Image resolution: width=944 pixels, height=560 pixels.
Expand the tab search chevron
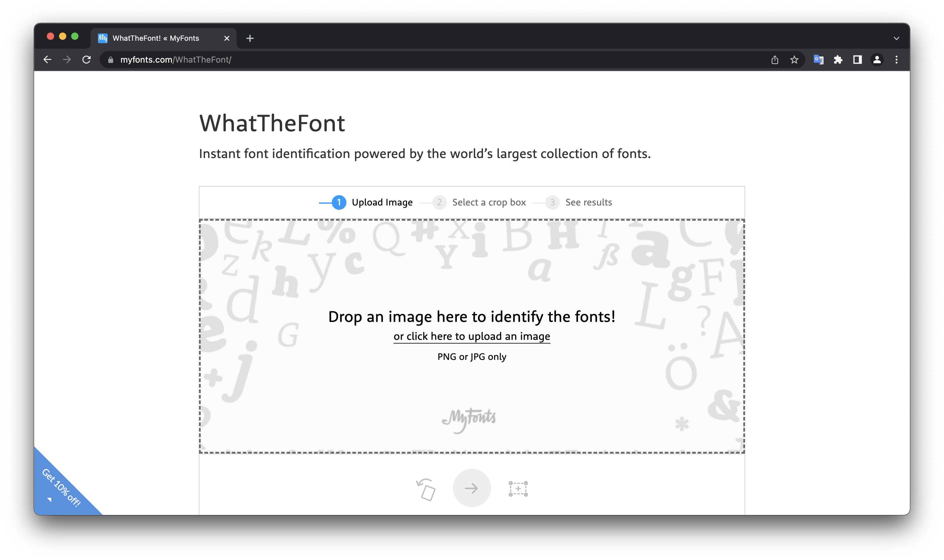896,39
